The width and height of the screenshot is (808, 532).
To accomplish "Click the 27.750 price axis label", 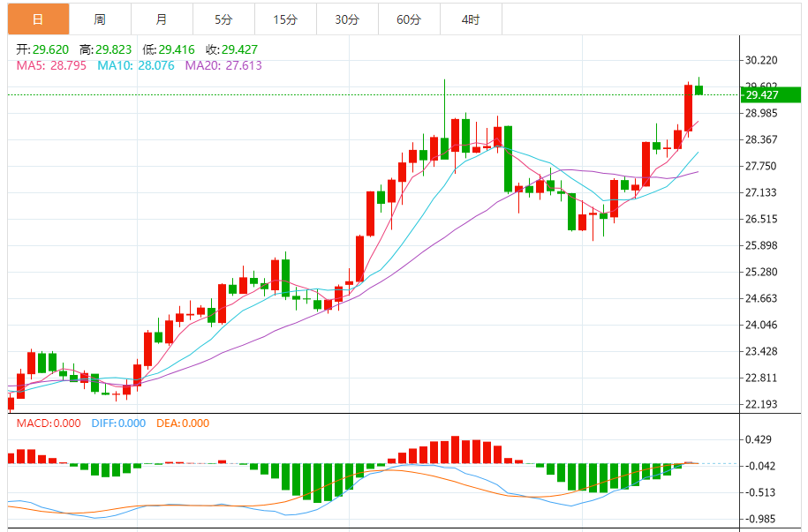I will (x=761, y=167).
